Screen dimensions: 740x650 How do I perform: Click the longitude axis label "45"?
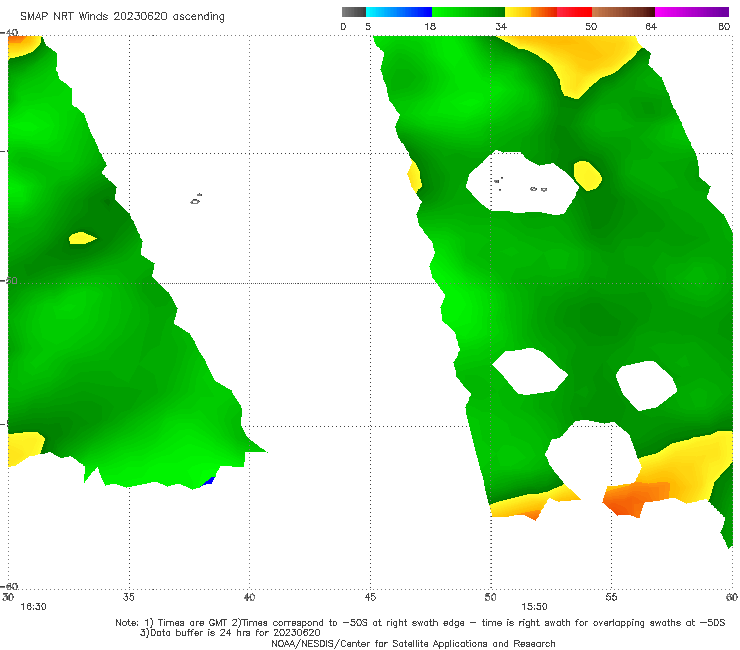point(370,597)
